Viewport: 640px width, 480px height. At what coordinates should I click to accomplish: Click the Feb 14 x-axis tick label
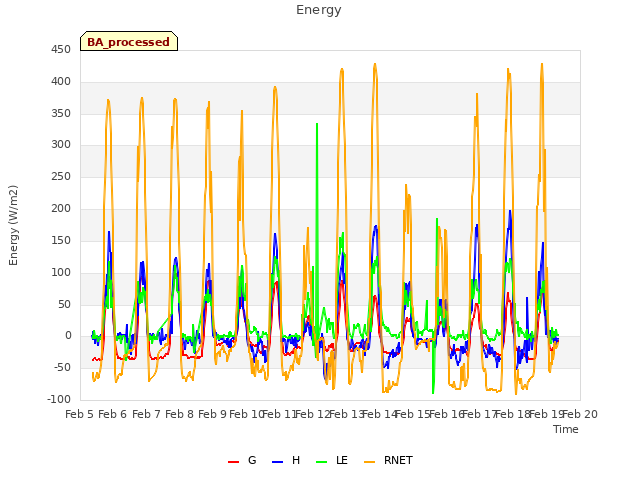380,414
